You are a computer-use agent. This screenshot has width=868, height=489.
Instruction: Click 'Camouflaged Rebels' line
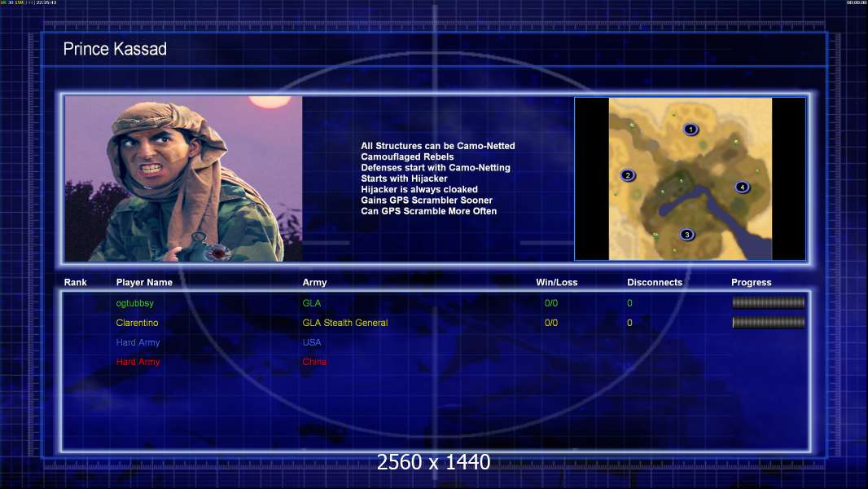[407, 156]
